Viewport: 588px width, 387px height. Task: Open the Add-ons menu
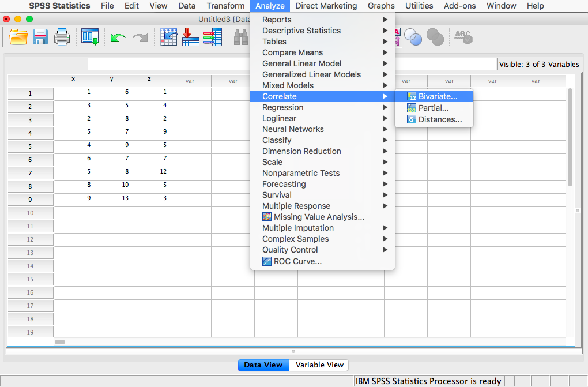pos(460,6)
